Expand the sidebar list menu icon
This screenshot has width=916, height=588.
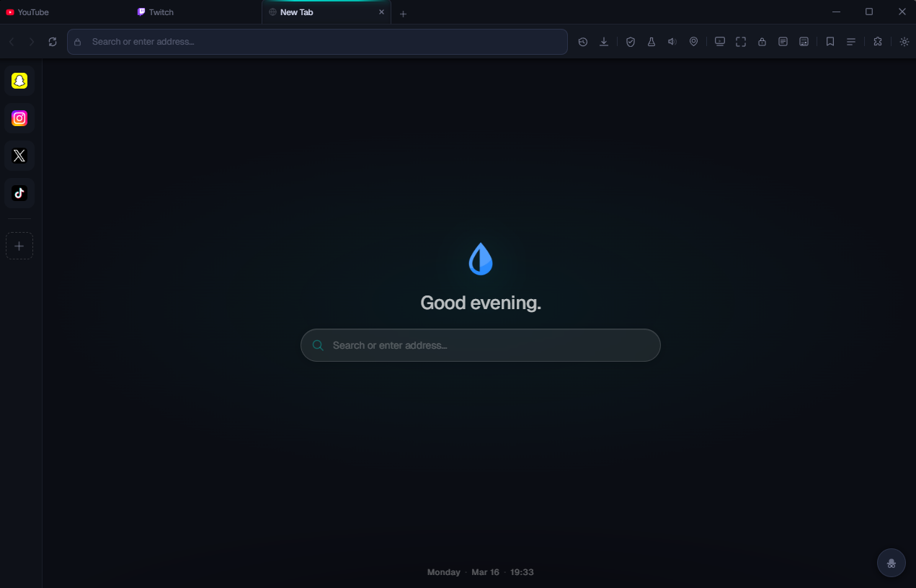[x=850, y=41]
